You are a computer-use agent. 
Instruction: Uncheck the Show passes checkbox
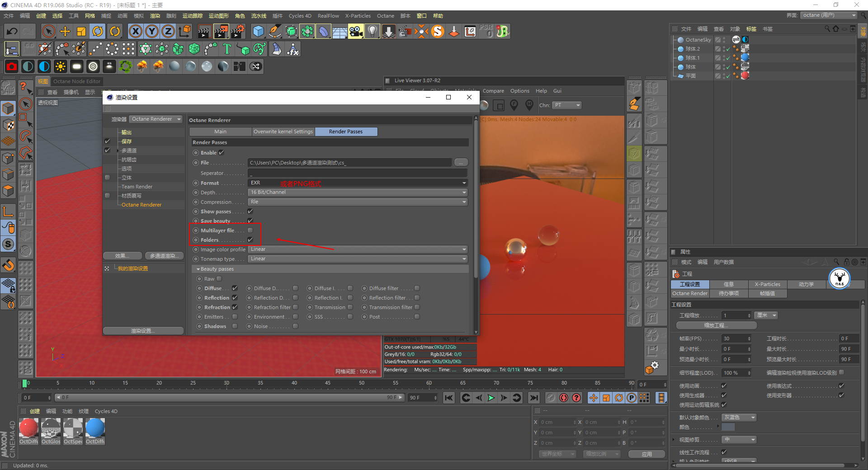pyautogui.click(x=250, y=211)
